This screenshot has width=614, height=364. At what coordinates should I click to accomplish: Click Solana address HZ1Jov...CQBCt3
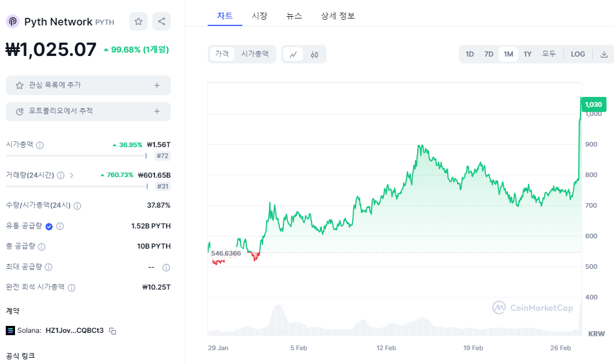(x=74, y=331)
